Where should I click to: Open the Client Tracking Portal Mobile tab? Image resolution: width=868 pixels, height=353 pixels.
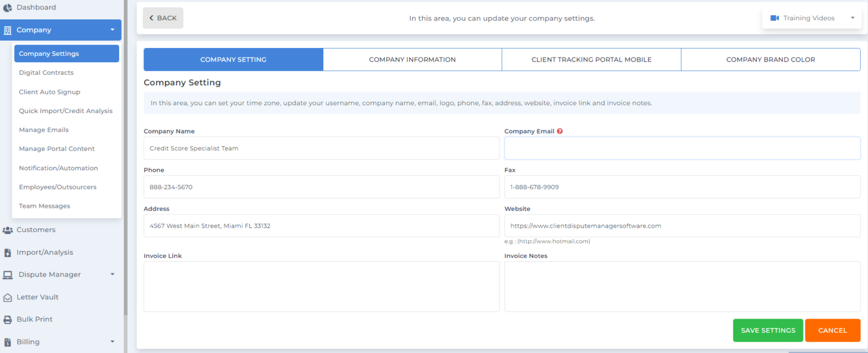pyautogui.click(x=591, y=59)
